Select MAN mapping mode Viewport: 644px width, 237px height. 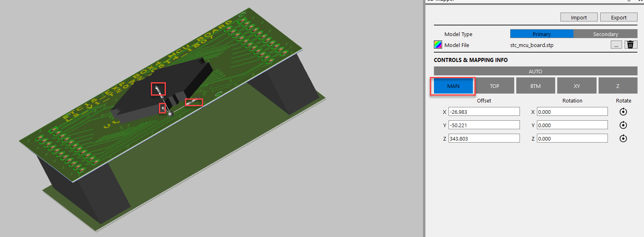453,86
